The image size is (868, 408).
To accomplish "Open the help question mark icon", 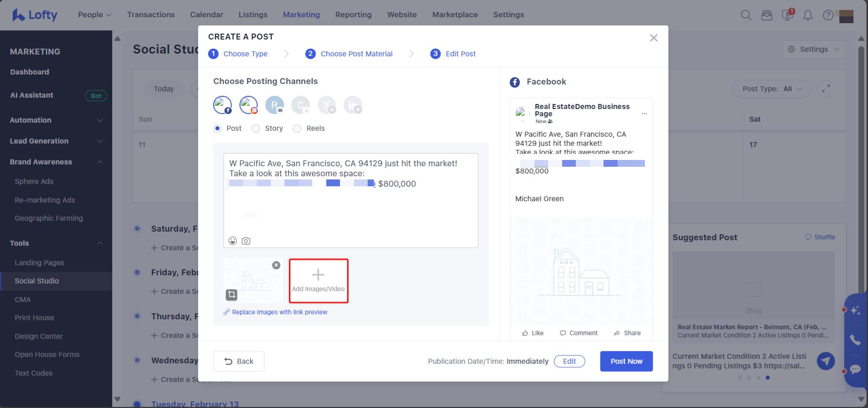I will tap(828, 15).
